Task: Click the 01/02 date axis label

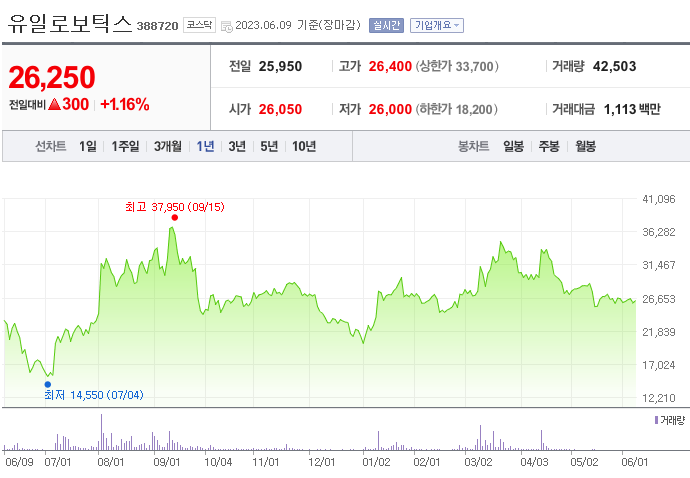Action: pos(376,462)
